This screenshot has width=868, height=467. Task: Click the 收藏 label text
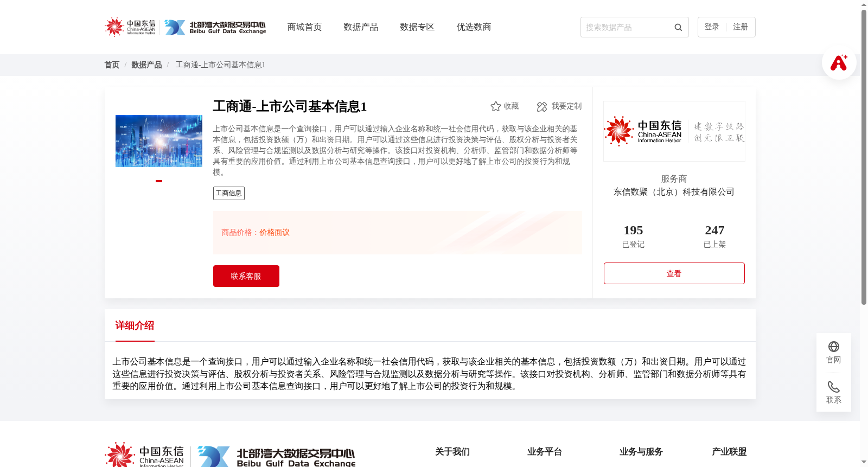pos(511,106)
